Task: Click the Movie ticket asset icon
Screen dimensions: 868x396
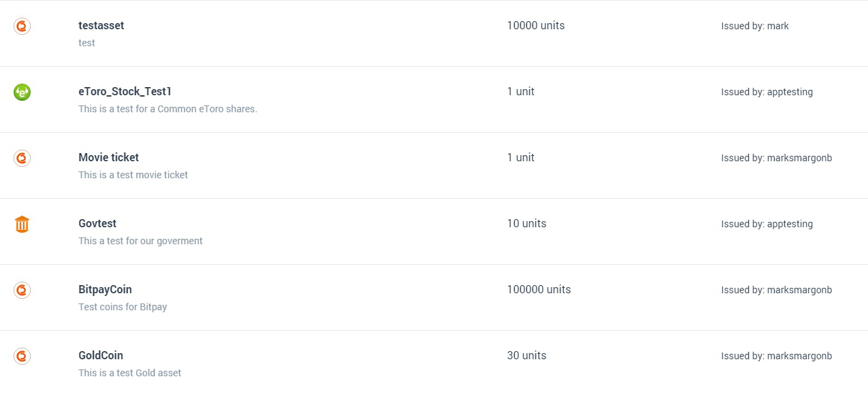Action: point(22,158)
